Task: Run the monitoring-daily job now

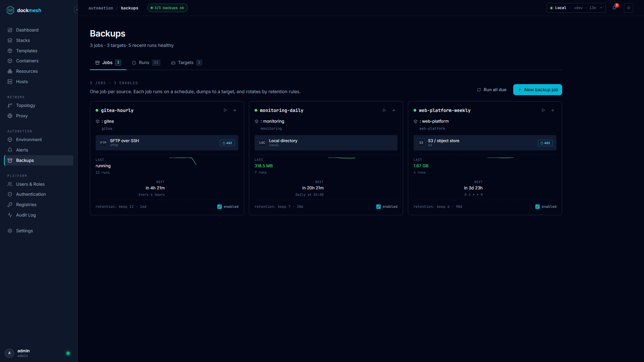Action: coord(384,110)
